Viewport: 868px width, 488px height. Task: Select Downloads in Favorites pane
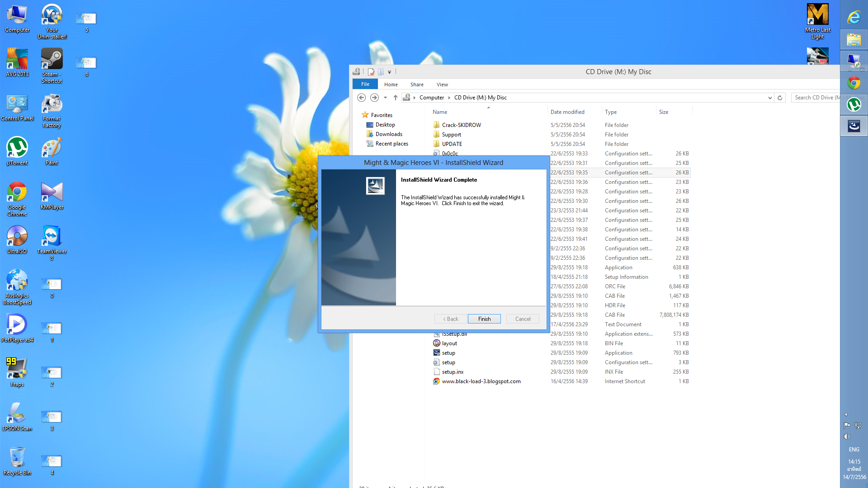pyautogui.click(x=388, y=134)
